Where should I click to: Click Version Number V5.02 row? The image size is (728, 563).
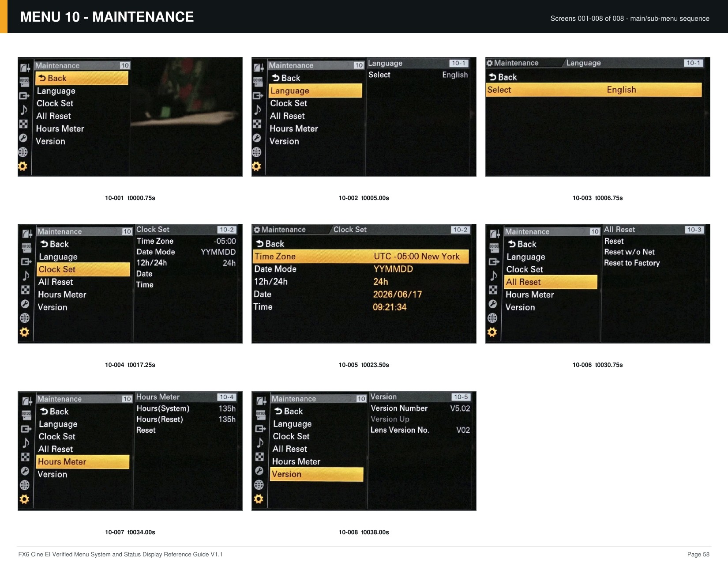(x=420, y=408)
